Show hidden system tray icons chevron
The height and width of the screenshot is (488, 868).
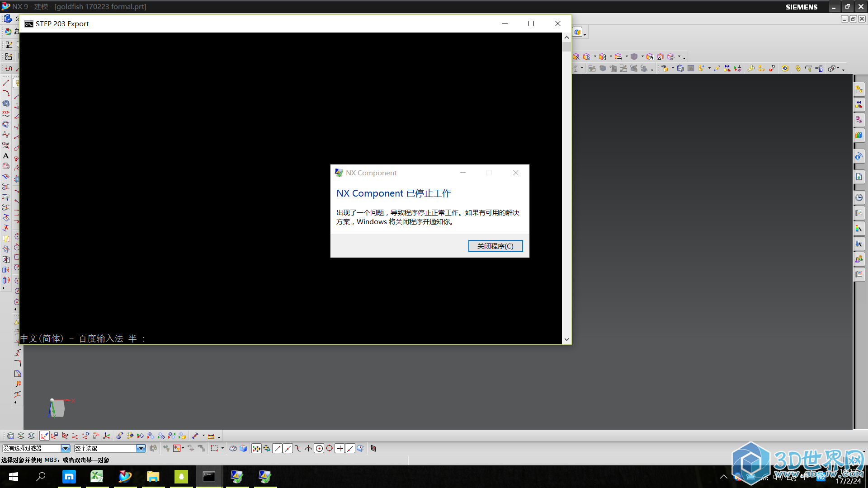(723, 477)
